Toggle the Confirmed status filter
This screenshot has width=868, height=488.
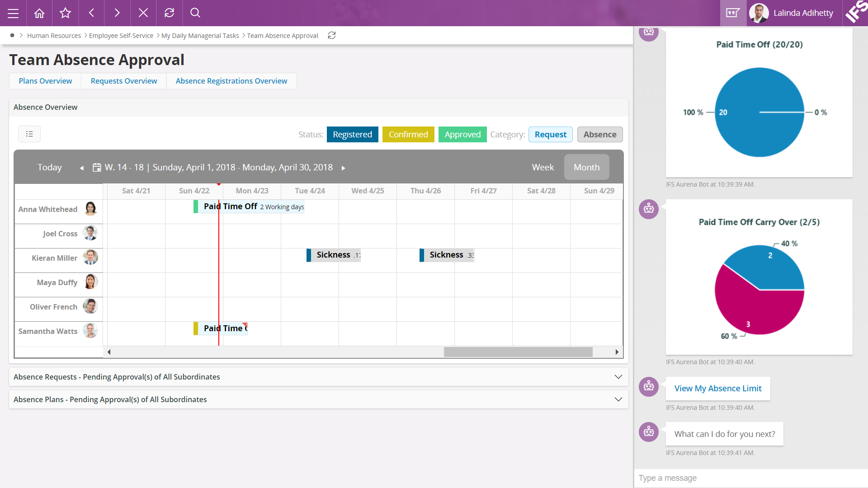(x=408, y=135)
